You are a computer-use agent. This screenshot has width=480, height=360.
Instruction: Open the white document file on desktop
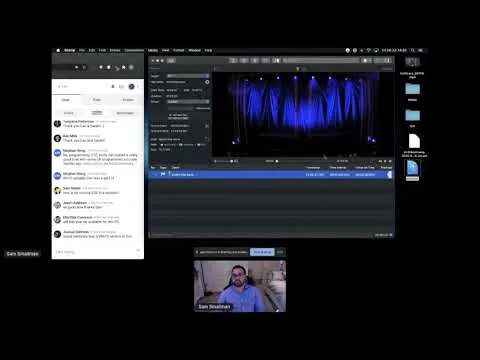click(414, 141)
